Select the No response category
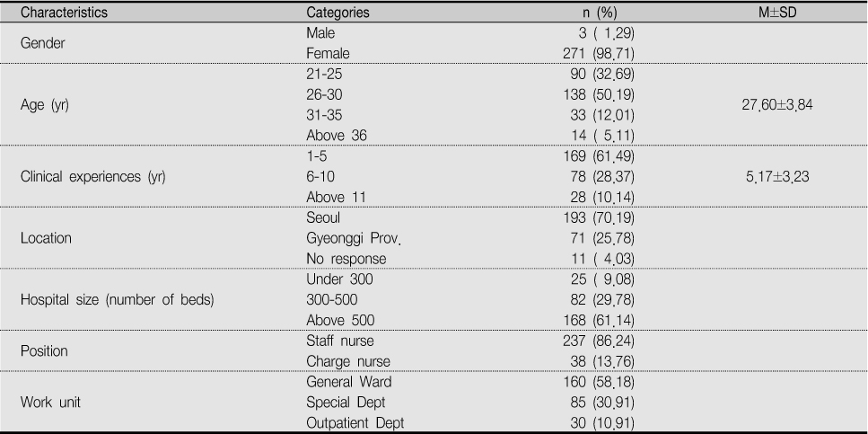The width and height of the screenshot is (868, 434). 346,259
